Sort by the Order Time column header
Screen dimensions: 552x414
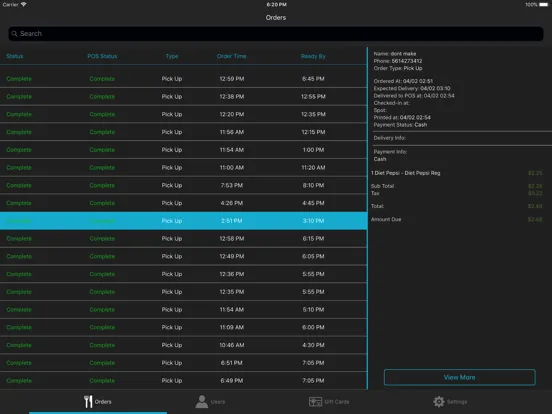(232, 56)
